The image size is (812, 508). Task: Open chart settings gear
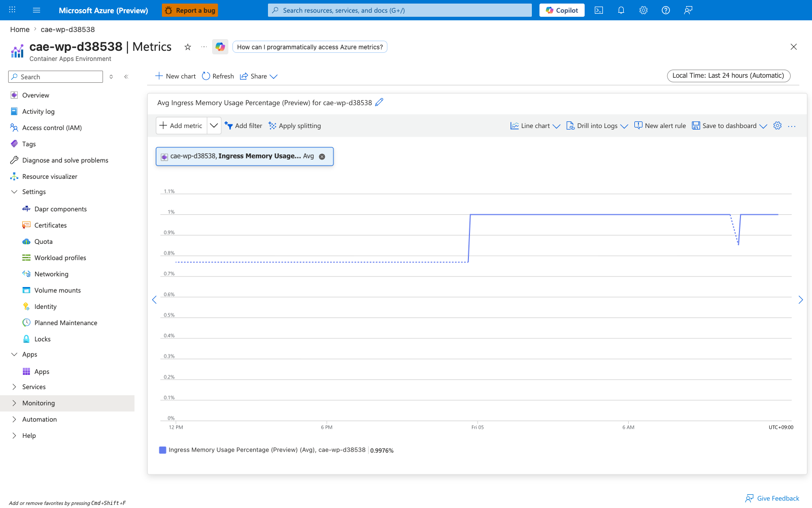click(x=777, y=125)
